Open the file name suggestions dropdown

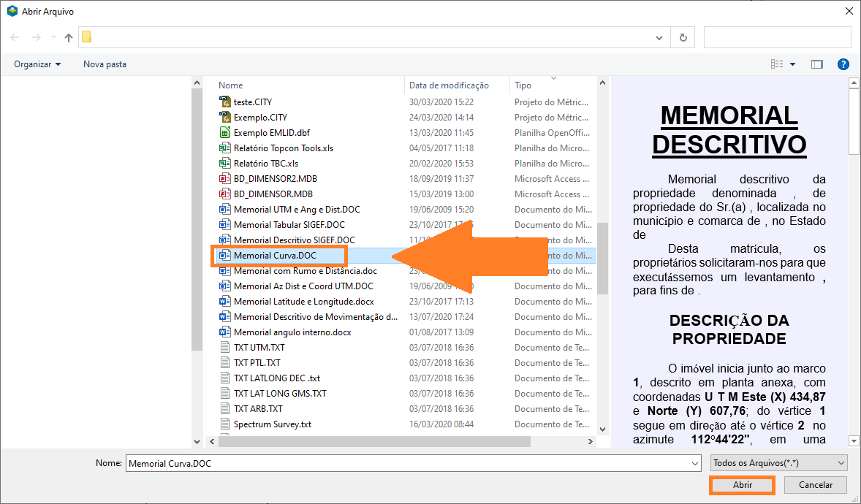point(694,463)
